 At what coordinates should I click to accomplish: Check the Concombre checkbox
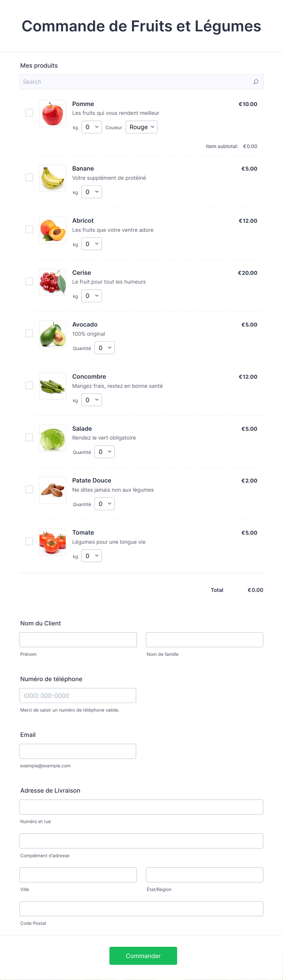tap(29, 385)
